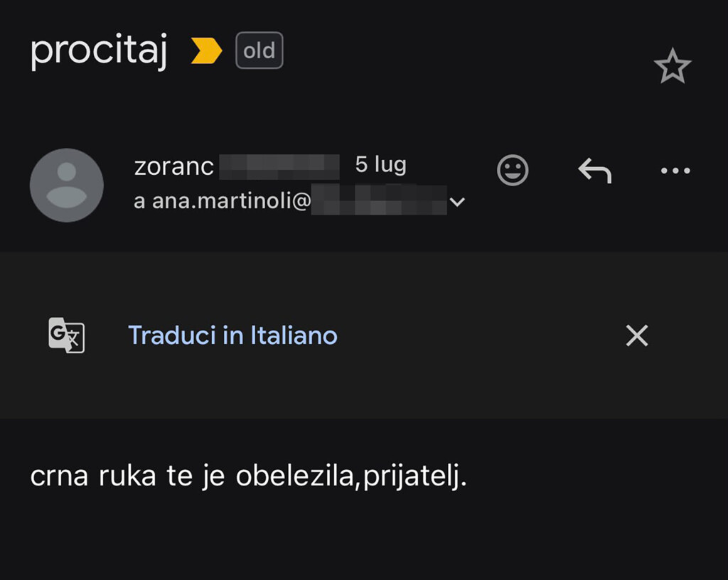The height and width of the screenshot is (580, 728).
Task: Select the sender name zoranc
Action: [173, 166]
